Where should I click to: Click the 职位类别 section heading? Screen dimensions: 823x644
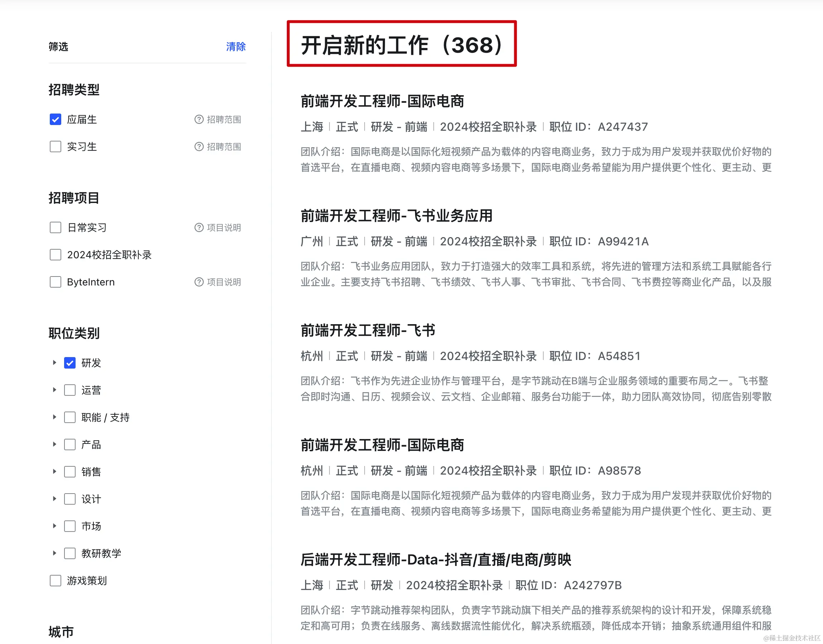pyautogui.click(x=74, y=333)
